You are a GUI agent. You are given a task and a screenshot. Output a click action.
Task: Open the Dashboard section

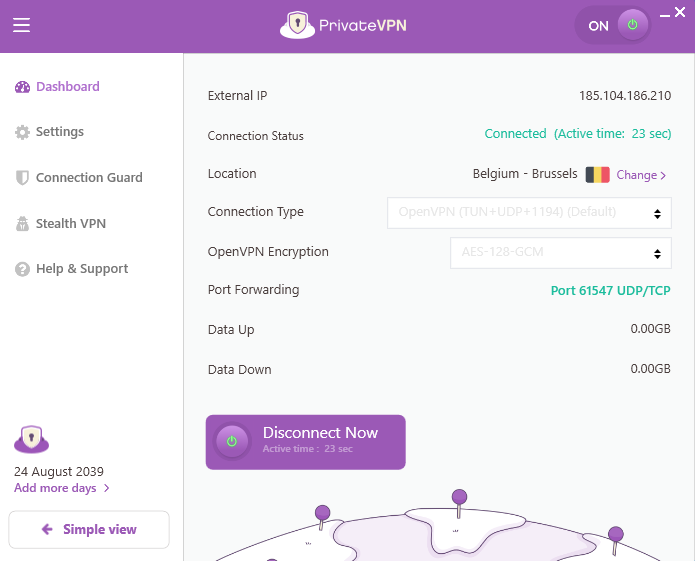pyautogui.click(x=68, y=86)
